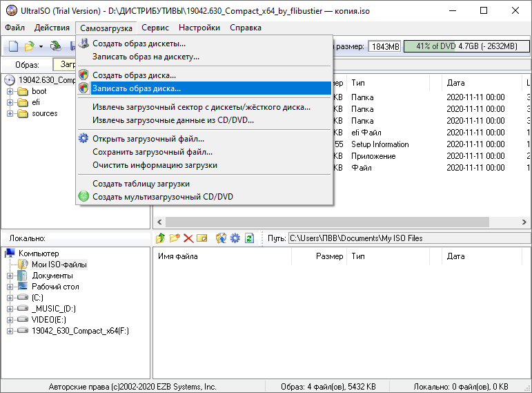Choose 'Очистить информацию загрузки'

[205, 165]
